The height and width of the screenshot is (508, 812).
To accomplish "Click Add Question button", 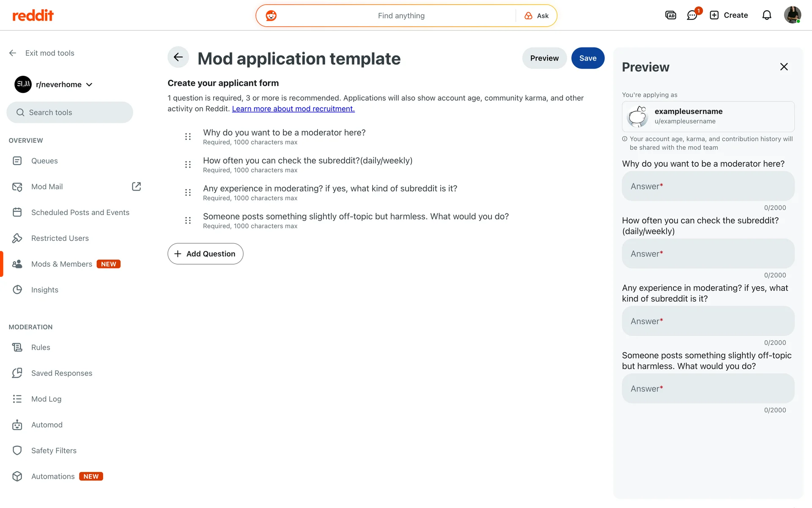I will tap(205, 254).
